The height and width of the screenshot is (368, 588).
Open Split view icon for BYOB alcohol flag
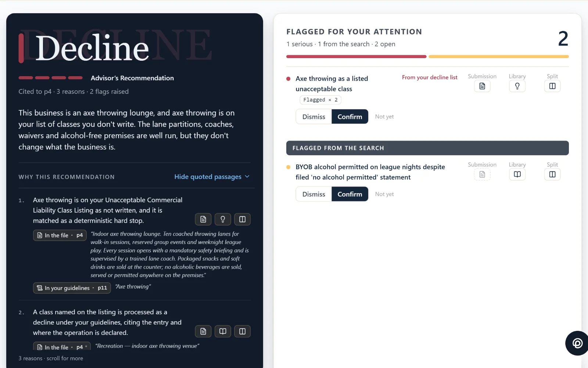click(x=552, y=174)
